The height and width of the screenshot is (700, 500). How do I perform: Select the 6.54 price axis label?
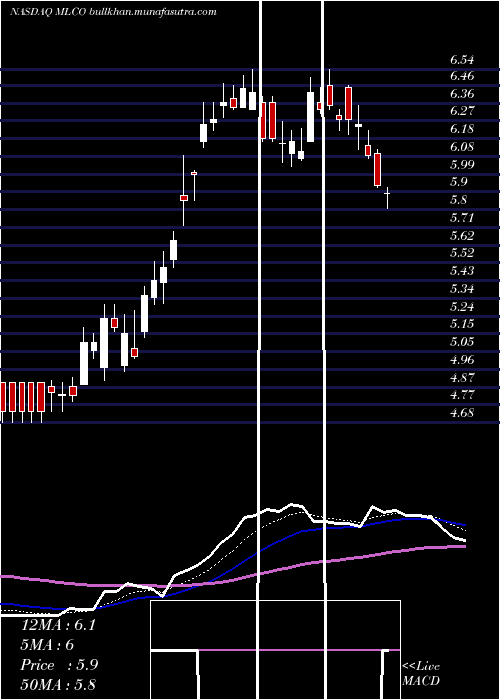point(462,60)
